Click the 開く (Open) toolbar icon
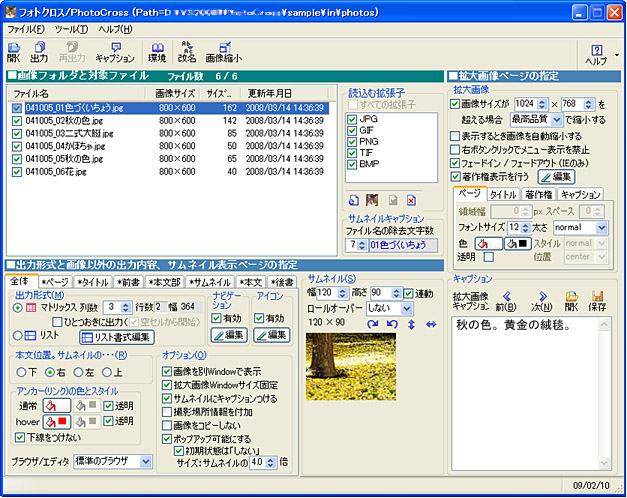627x498 pixels. coord(13,52)
